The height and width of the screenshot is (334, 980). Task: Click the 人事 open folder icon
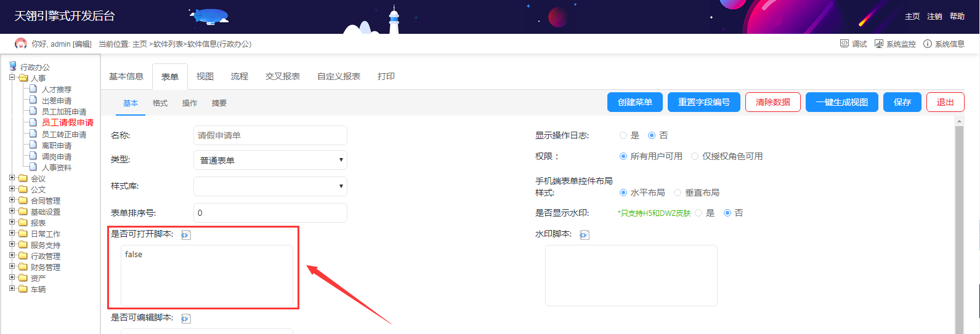pos(23,78)
